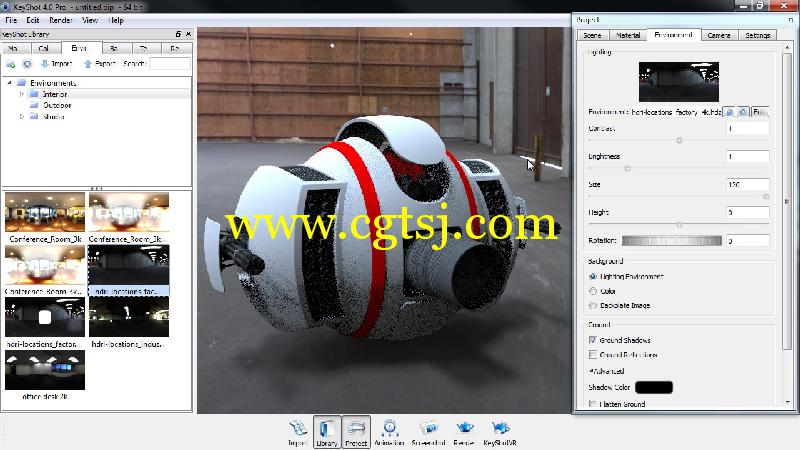The height and width of the screenshot is (450, 800).
Task: Switch to the Camera tab
Action: 719,35
